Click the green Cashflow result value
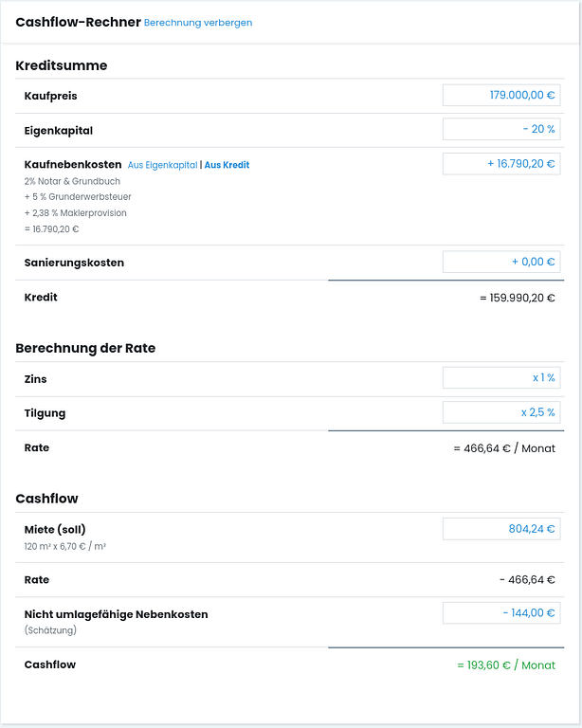The image size is (582, 728). click(505, 665)
